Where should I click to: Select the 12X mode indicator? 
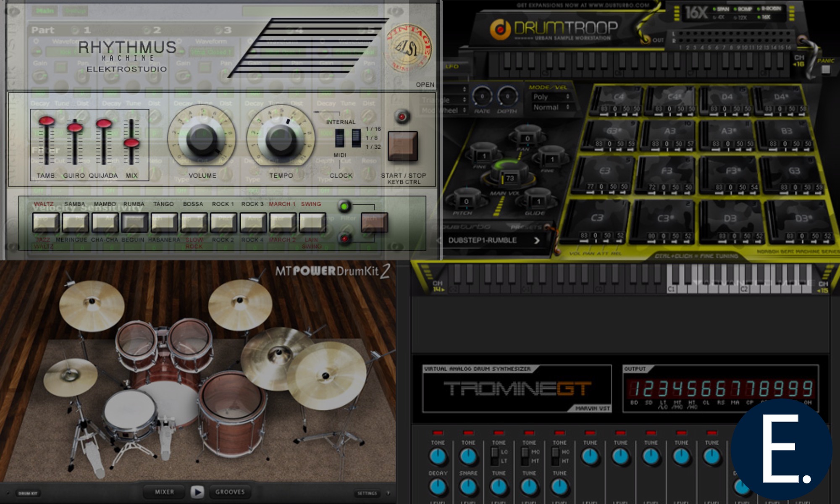[740, 17]
